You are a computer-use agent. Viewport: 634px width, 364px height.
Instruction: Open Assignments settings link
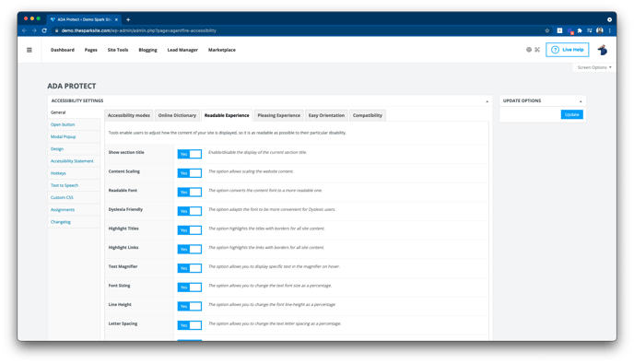pyautogui.click(x=63, y=209)
